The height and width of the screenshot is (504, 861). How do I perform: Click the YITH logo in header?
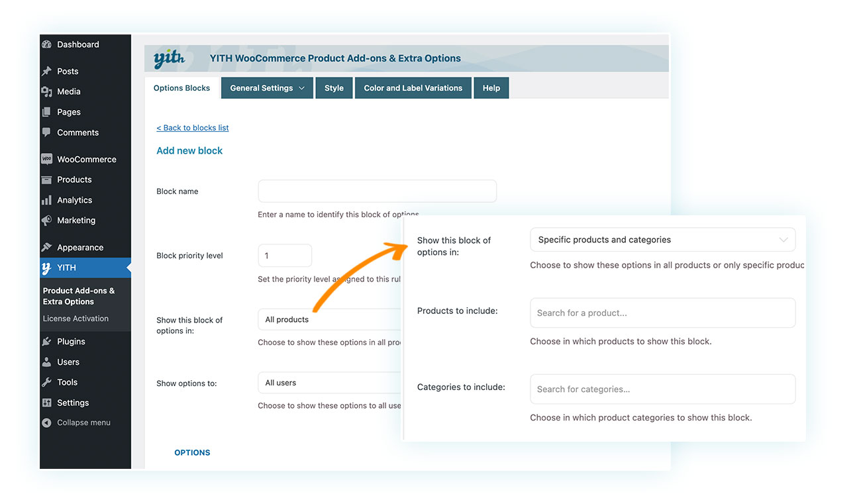(x=169, y=58)
